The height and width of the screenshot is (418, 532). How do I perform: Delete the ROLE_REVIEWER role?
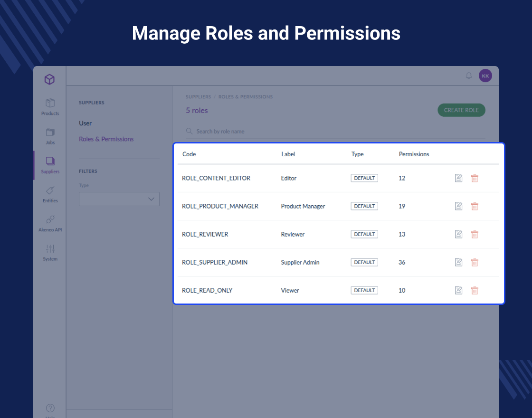click(475, 234)
